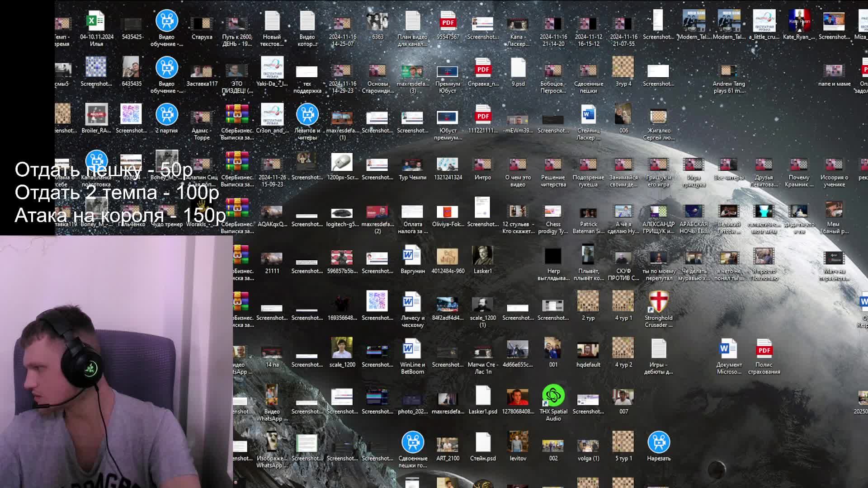Screen dimensions: 868x488
Task: Select the Стейн.psd file
Action: pos(482,442)
